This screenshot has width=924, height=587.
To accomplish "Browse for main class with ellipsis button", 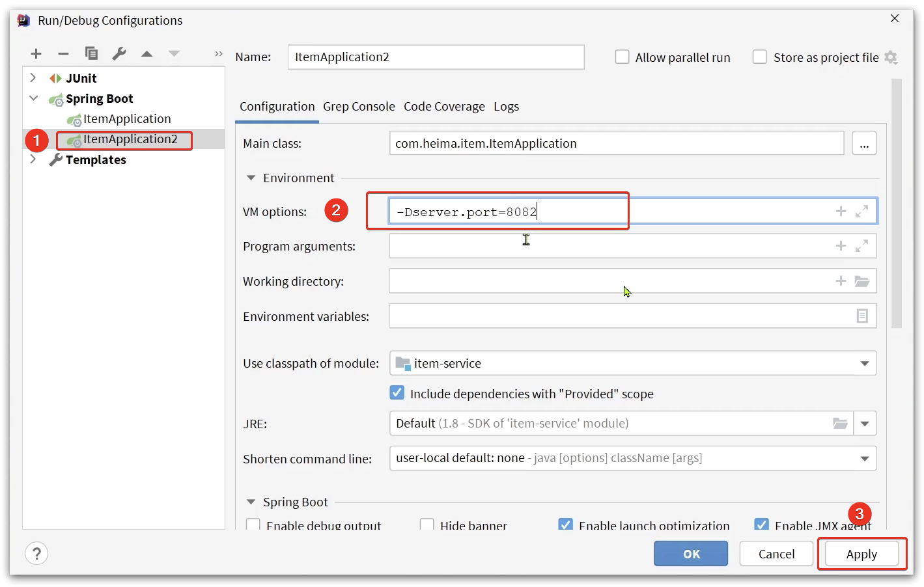I will [x=864, y=143].
